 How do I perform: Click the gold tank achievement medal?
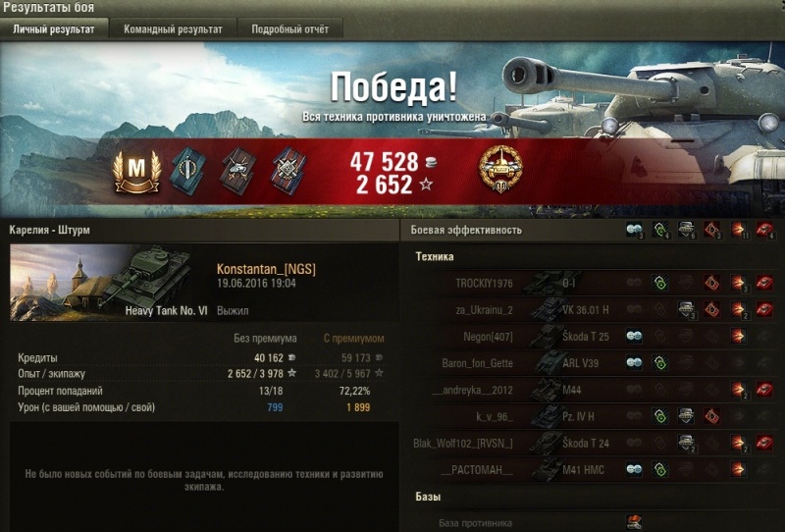click(x=500, y=170)
